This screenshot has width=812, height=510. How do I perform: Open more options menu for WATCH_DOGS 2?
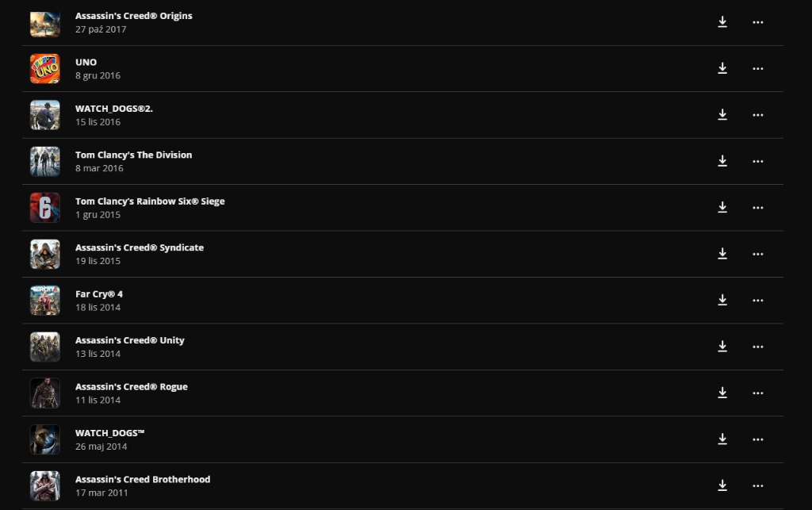coord(757,115)
